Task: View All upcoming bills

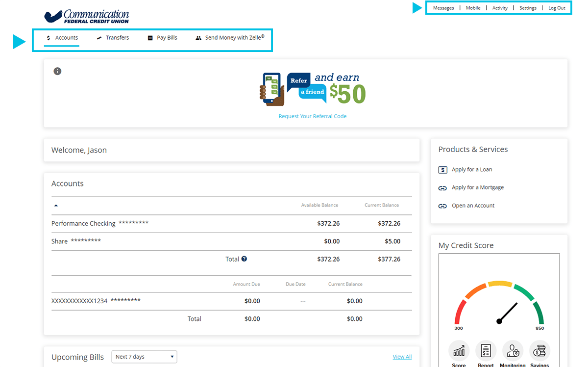Action: [x=402, y=357]
